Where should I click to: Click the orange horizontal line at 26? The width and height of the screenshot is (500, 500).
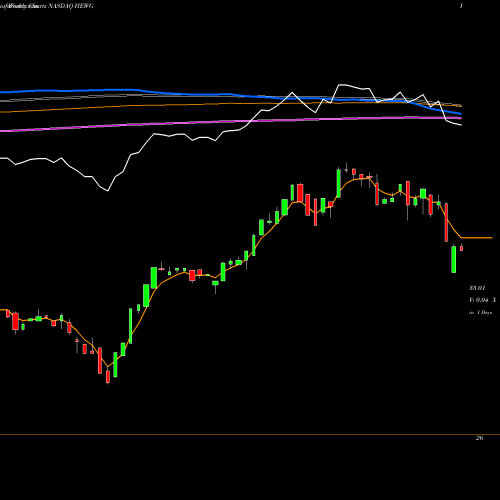coord(250,434)
